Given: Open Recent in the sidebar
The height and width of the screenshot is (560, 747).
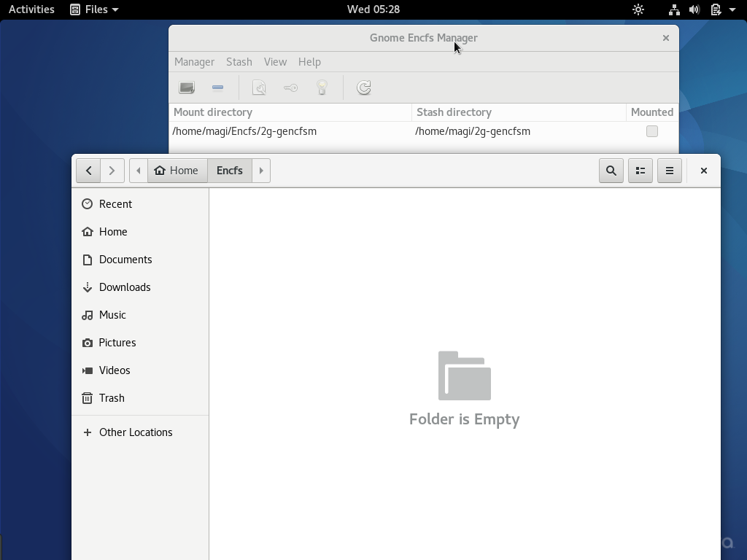Looking at the screenshot, I should (140, 204).
